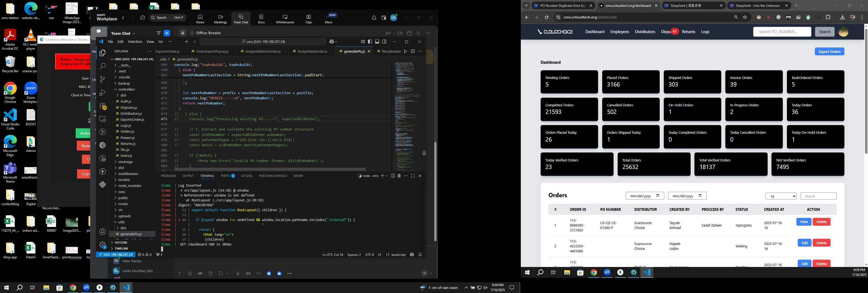Click Zoom chat microphone audio message icon

coord(238,274)
